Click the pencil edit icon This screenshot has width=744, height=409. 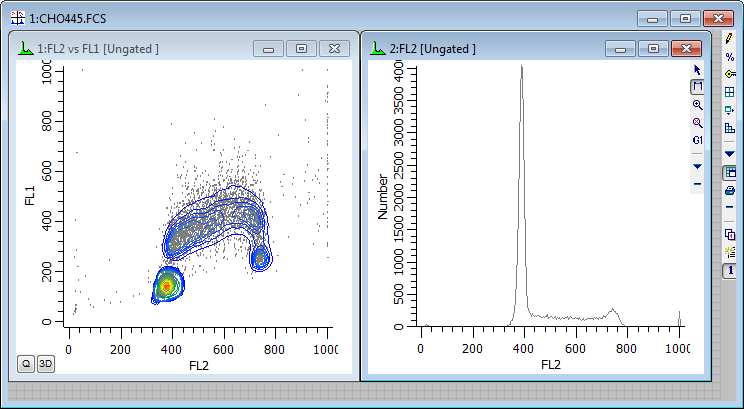pos(730,38)
